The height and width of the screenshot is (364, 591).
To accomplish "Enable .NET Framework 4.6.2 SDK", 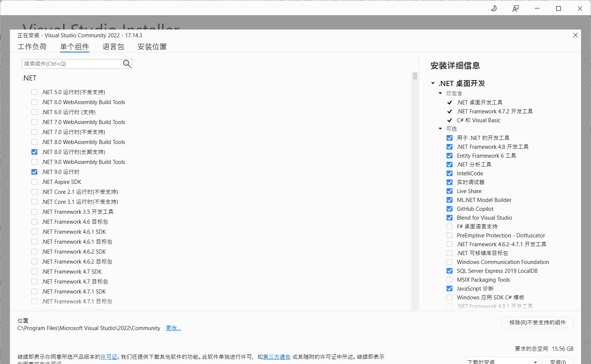I will coord(34,252).
